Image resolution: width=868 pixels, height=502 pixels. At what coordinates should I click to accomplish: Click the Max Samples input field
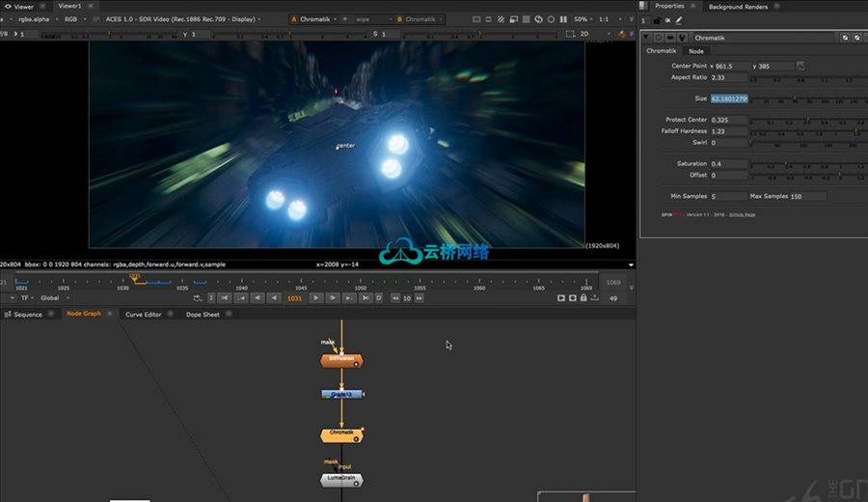[x=807, y=197]
